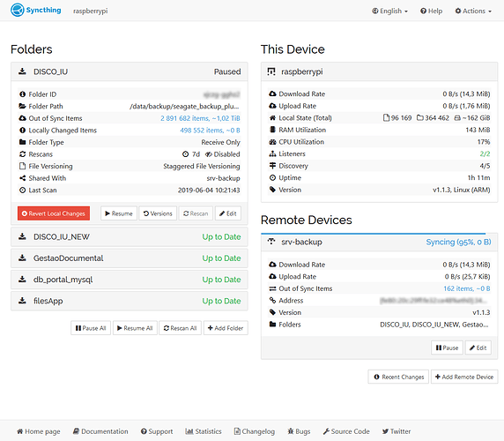This screenshot has height=441, width=504.
Task: Collapse the raspberrypi device panel
Action: 379,71
